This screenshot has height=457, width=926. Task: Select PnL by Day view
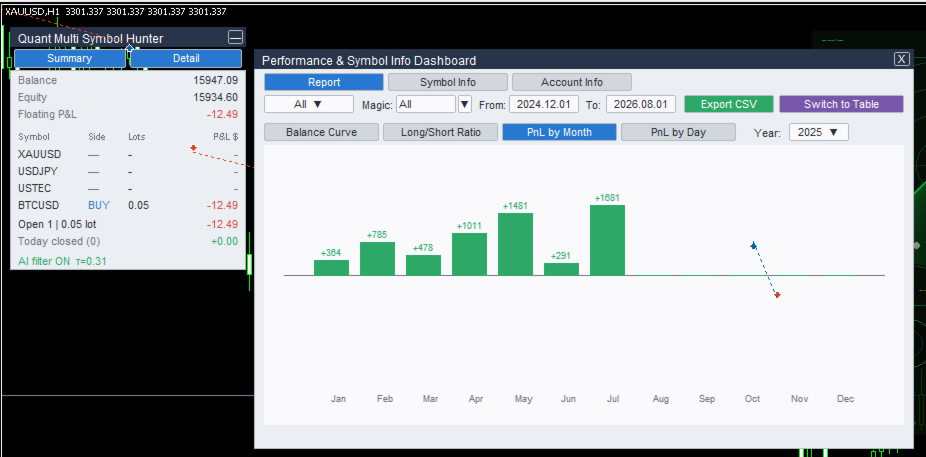pos(678,132)
